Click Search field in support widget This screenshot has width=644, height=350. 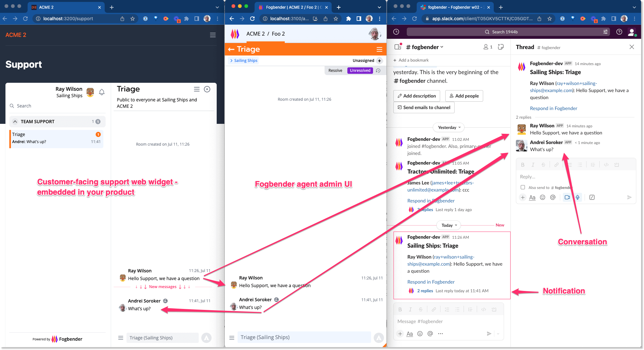(x=57, y=106)
